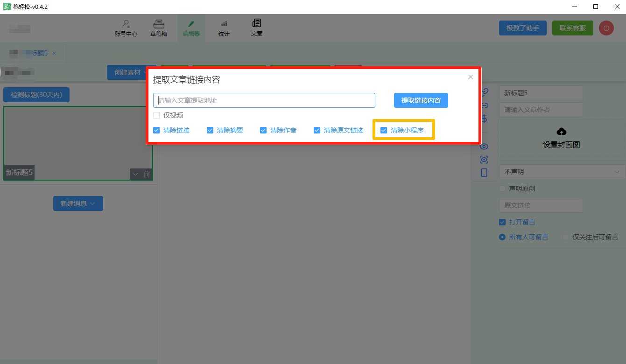Open the 文章 articles page

pos(257,28)
